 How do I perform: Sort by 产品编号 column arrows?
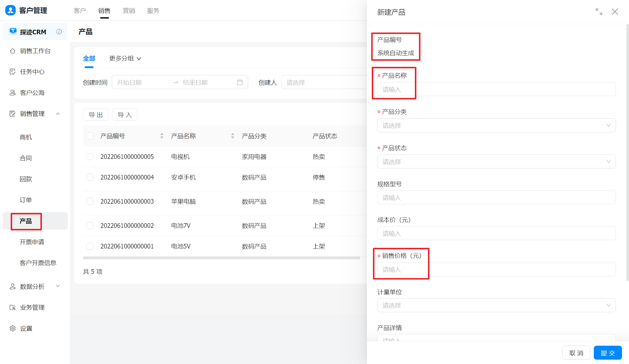[162, 136]
